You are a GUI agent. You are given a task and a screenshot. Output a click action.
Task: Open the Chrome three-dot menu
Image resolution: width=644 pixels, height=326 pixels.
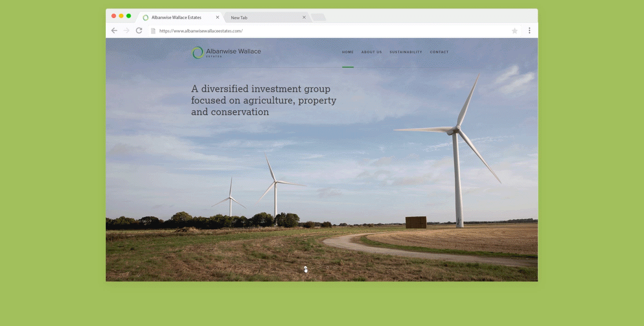tap(529, 31)
